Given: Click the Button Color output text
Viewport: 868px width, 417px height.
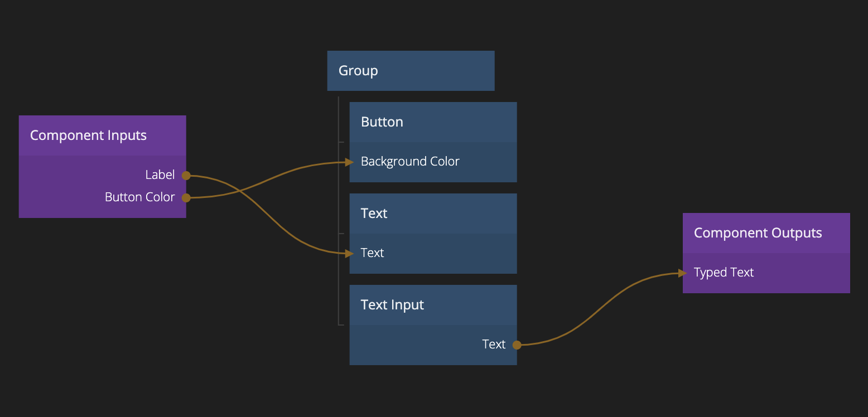Looking at the screenshot, I should (x=139, y=197).
